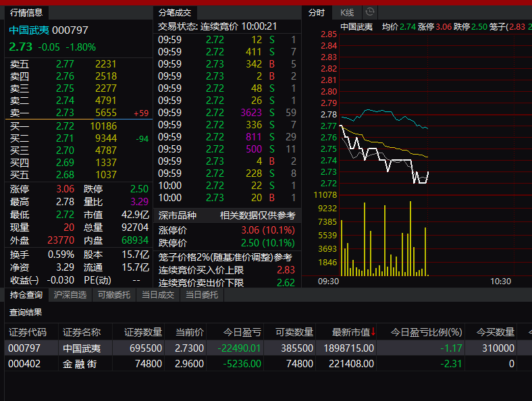Click the 量比 value 3.29
The height and width of the screenshot is (401, 532).
140,202
